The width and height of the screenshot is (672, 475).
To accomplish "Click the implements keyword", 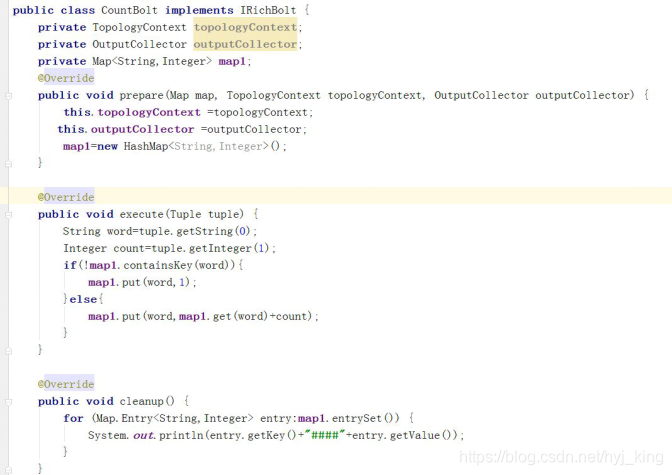I will [199, 10].
